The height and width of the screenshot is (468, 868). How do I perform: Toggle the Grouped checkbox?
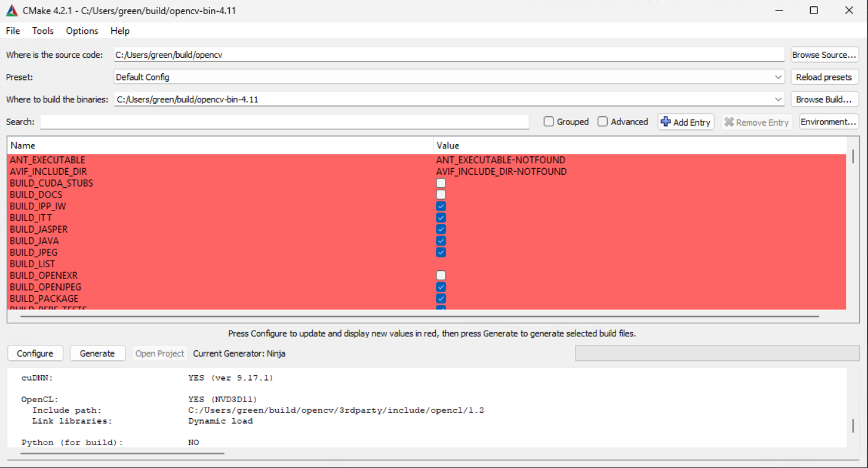(548, 121)
